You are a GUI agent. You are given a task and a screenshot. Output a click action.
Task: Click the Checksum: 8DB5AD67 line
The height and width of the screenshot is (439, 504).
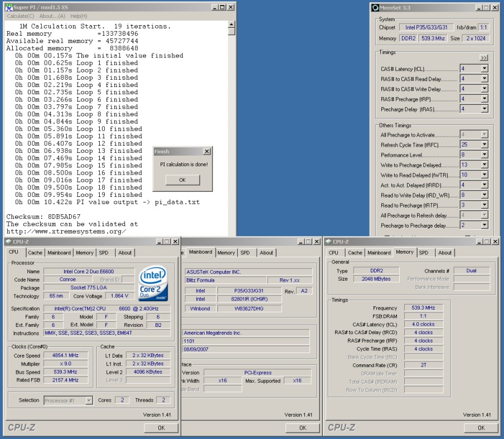pos(43,216)
